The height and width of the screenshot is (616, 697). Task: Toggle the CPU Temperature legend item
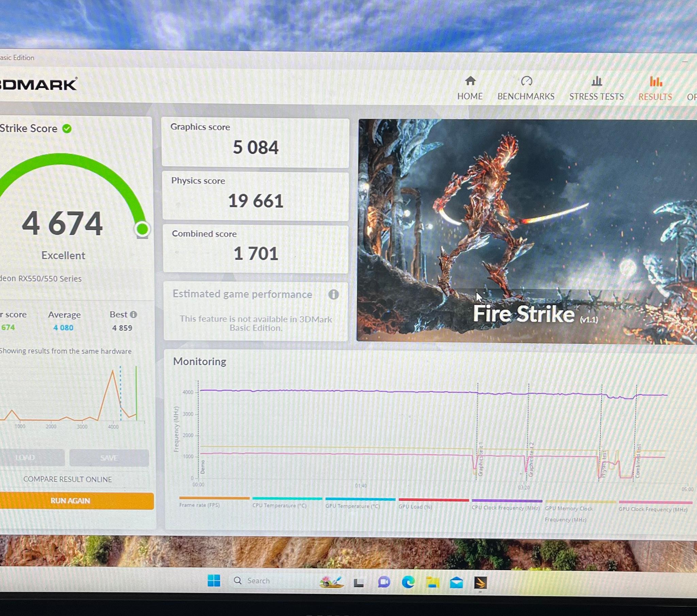(287, 503)
